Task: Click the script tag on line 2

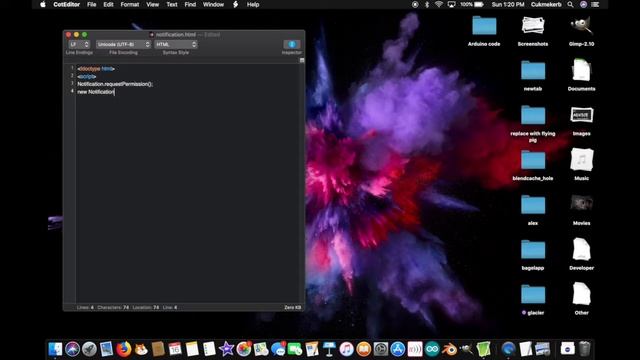Action: click(x=87, y=76)
